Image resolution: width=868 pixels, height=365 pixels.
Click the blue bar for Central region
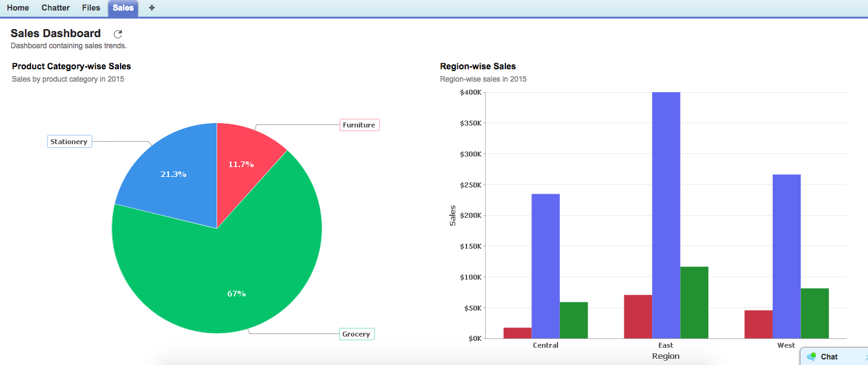[x=545, y=266]
